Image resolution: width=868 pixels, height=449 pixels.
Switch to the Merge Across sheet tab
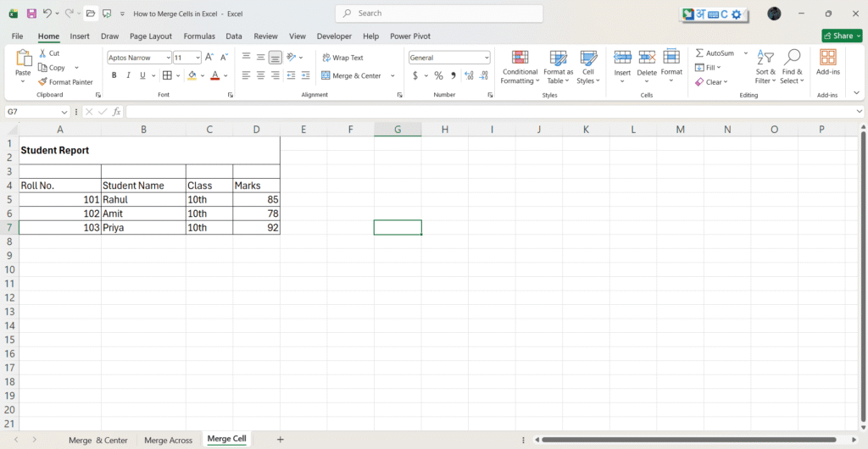pyautogui.click(x=169, y=441)
